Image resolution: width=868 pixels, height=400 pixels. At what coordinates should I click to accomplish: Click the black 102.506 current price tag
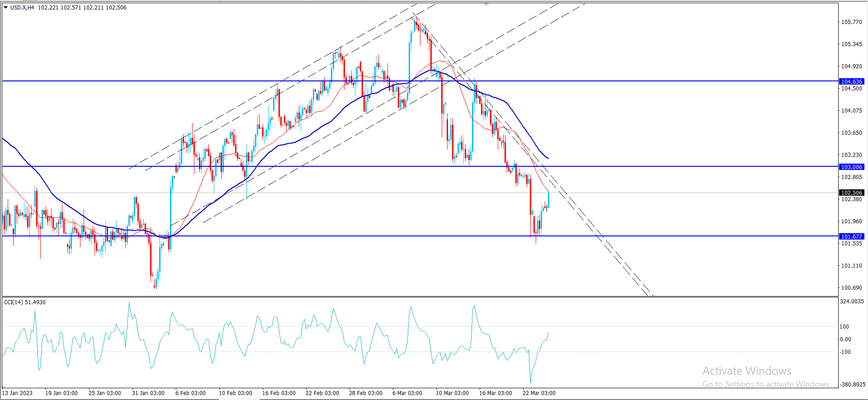pyautogui.click(x=851, y=193)
